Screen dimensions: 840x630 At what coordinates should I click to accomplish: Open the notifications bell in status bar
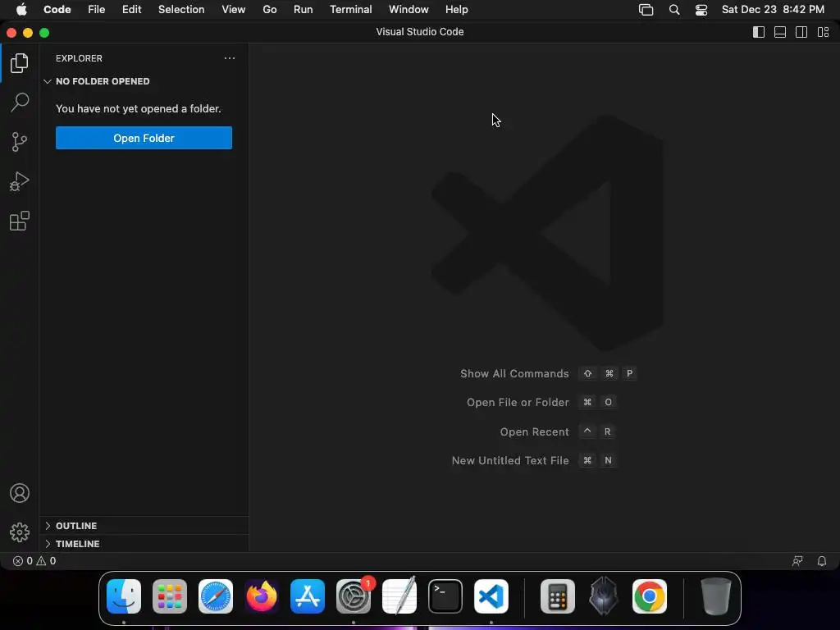click(822, 561)
